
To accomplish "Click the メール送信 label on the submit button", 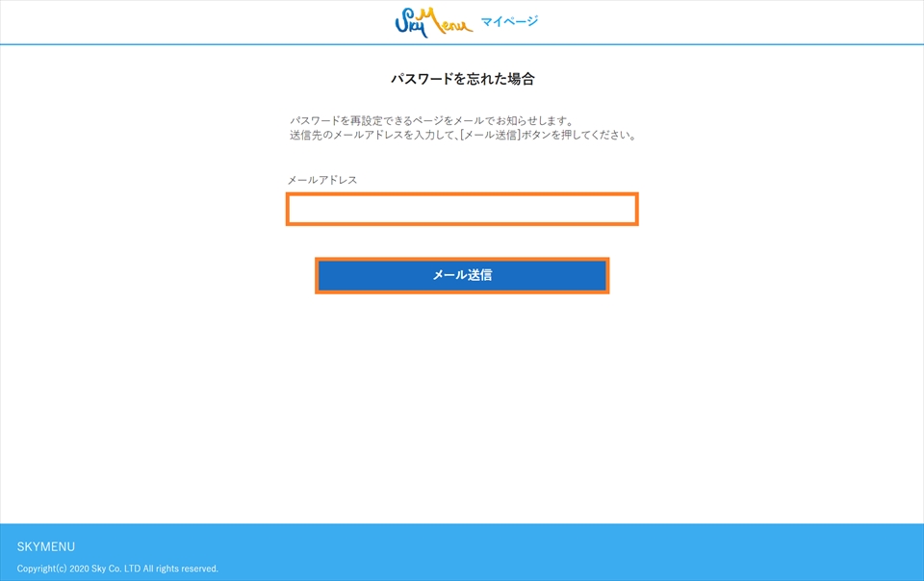I will [462, 275].
